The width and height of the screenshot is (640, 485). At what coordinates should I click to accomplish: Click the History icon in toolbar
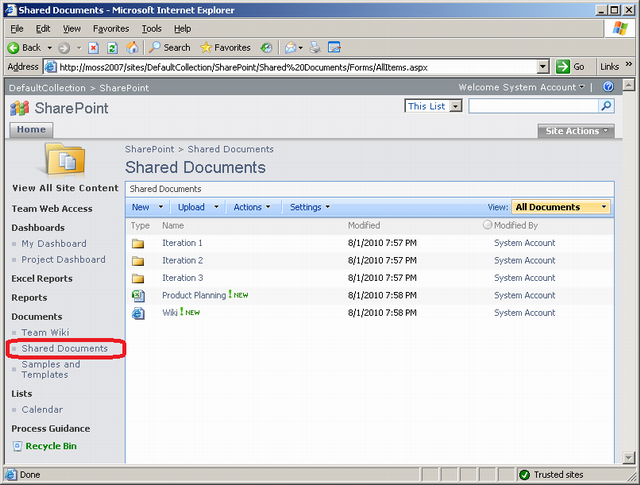click(266, 48)
